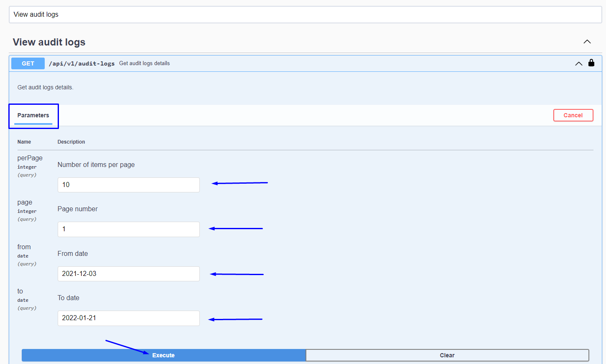Click the Description column header
Image resolution: width=606 pixels, height=364 pixels.
(71, 142)
